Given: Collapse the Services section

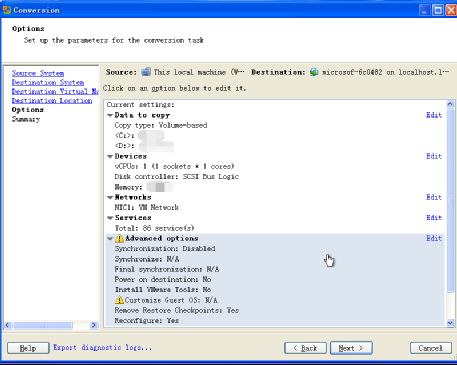Looking at the screenshot, I should (110, 218).
